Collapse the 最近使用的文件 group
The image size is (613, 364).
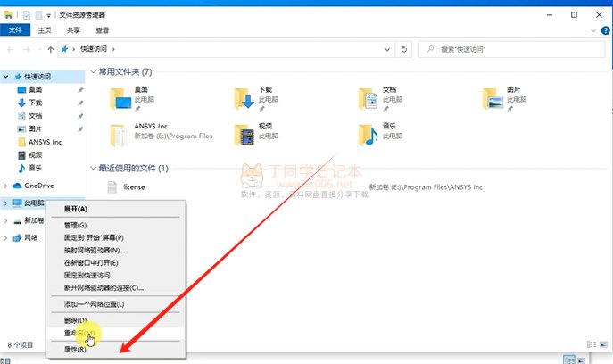coord(93,168)
